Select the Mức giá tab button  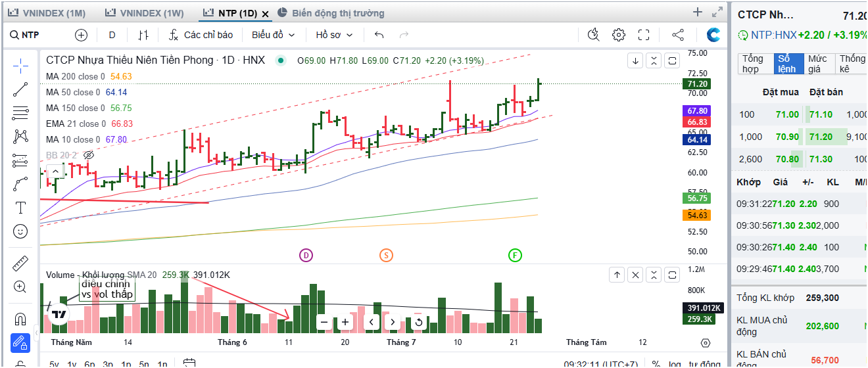pyautogui.click(x=817, y=64)
